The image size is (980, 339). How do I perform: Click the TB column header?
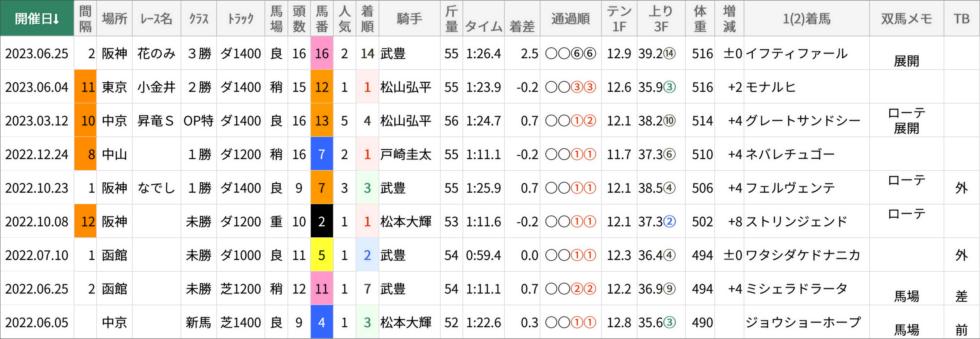click(961, 18)
